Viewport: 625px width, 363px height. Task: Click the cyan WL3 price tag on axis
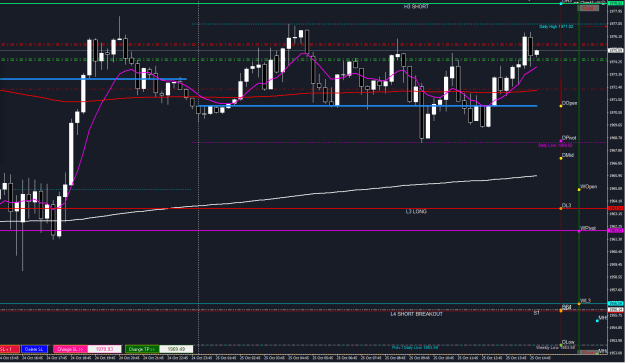[616, 304]
